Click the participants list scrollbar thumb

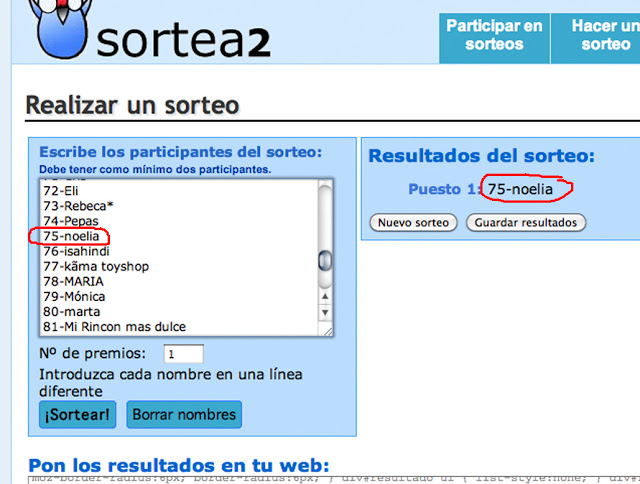pyautogui.click(x=325, y=261)
